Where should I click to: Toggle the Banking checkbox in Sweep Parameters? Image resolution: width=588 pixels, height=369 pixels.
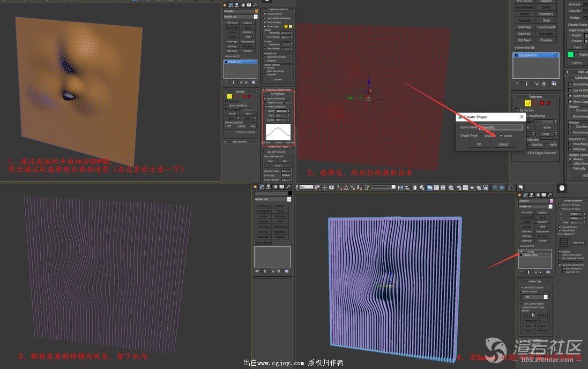click(561, 251)
